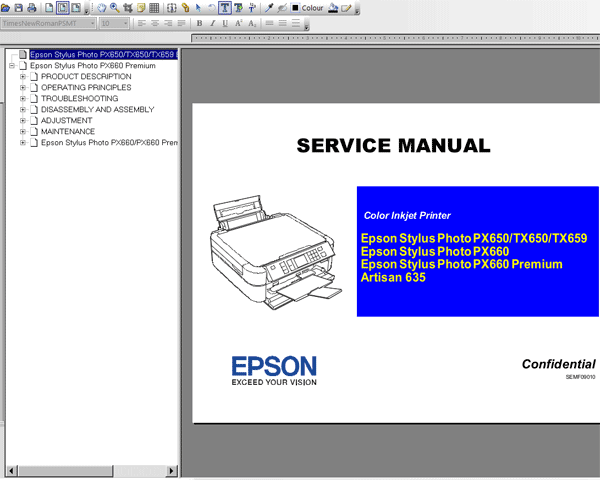Select page-only view icon
Viewport: 600px width, 480px height.
(x=49, y=8)
